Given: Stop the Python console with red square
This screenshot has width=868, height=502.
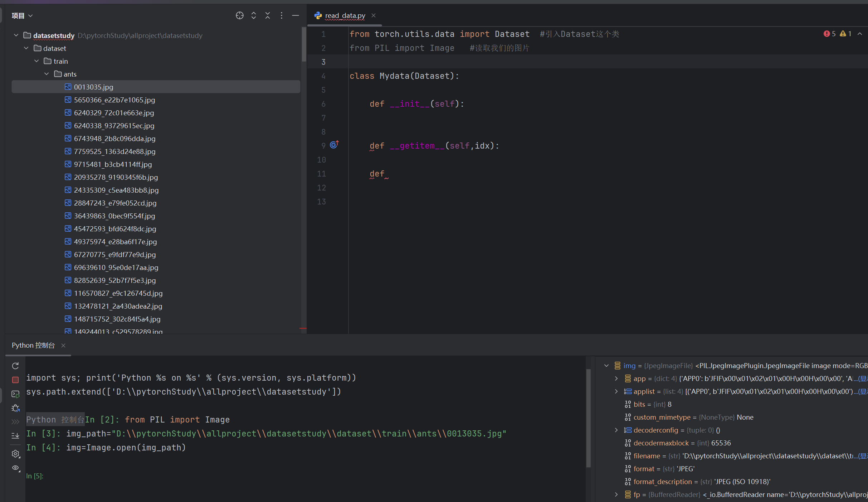Looking at the screenshot, I should point(15,380).
